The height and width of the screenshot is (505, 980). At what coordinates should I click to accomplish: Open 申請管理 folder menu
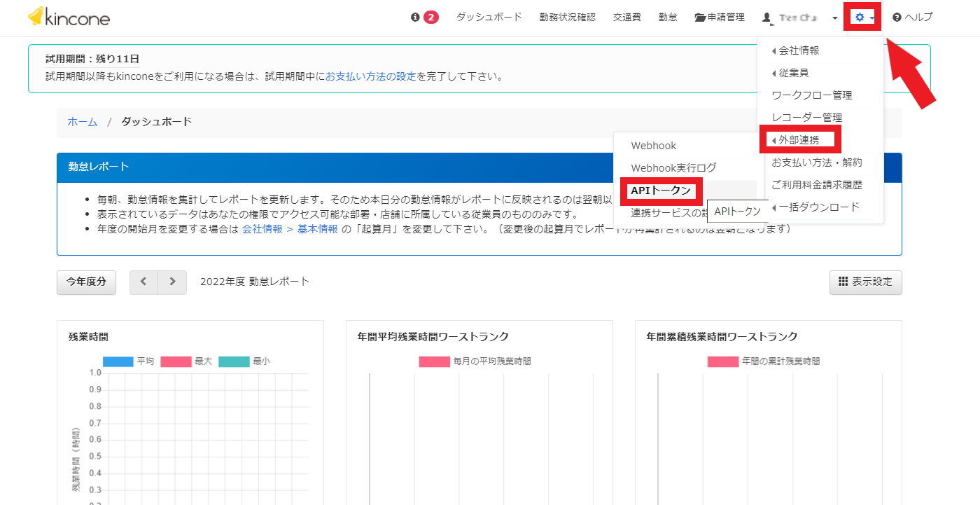pos(719,17)
